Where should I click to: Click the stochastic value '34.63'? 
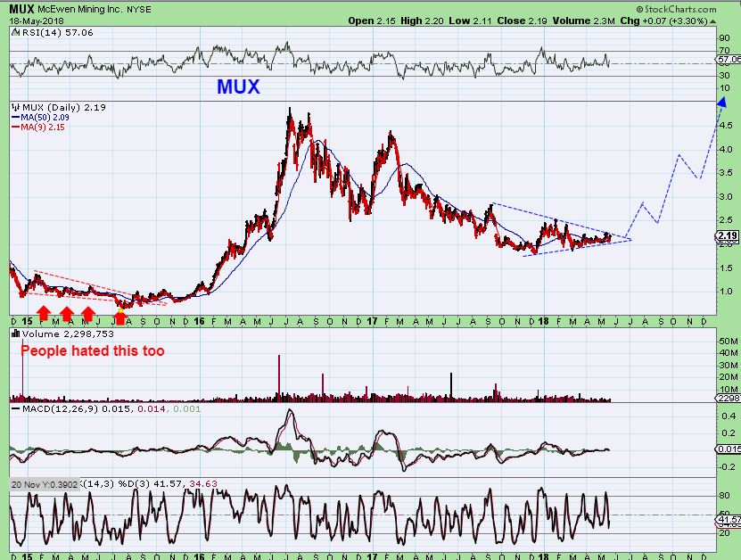(203, 483)
